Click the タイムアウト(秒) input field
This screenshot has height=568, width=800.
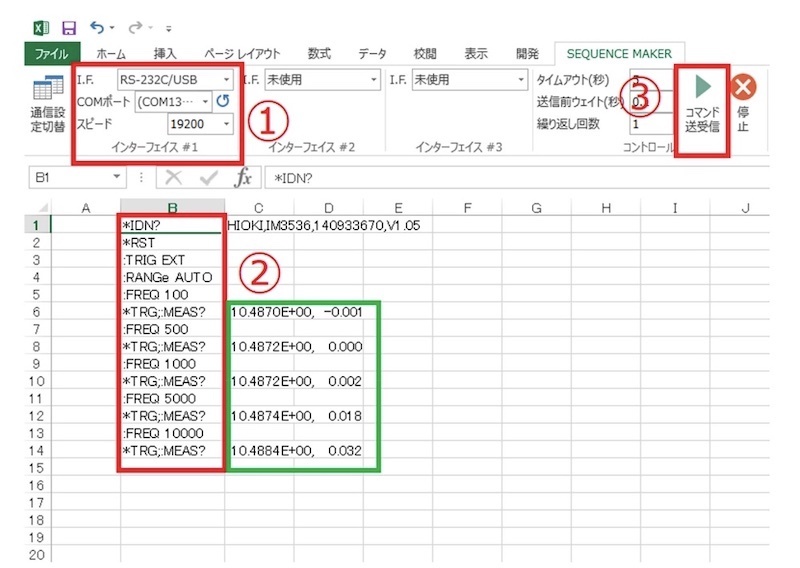[x=651, y=80]
